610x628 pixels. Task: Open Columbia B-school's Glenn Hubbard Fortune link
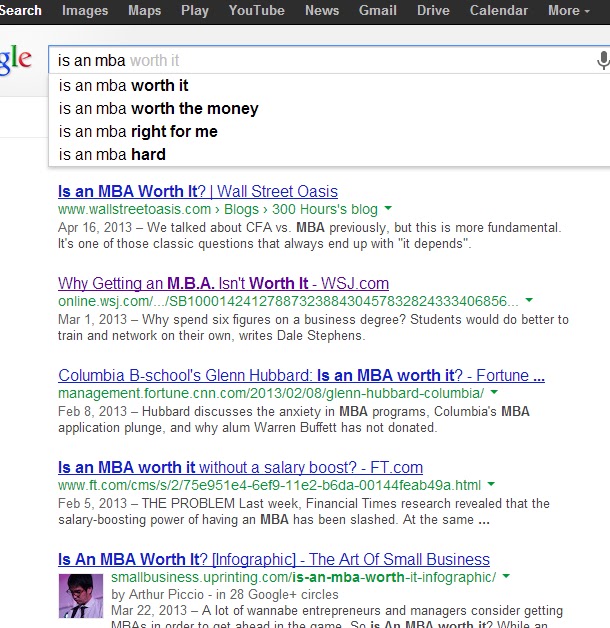[301, 376]
